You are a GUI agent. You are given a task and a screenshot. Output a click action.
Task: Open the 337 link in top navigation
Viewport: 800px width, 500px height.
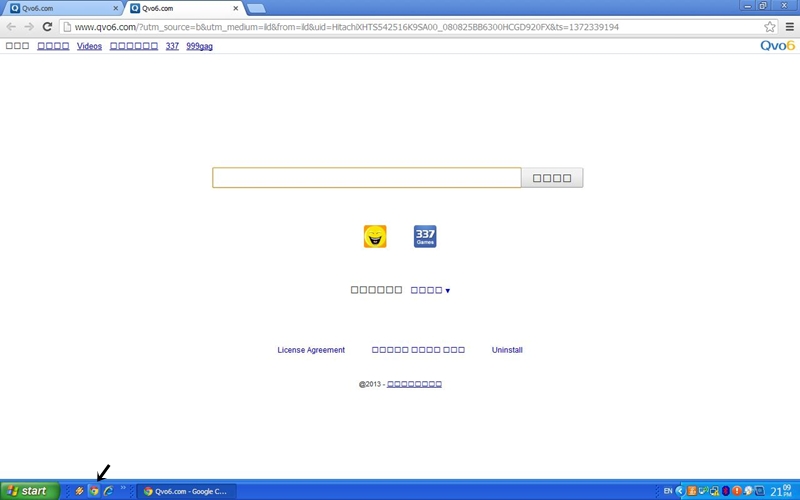pyautogui.click(x=172, y=46)
